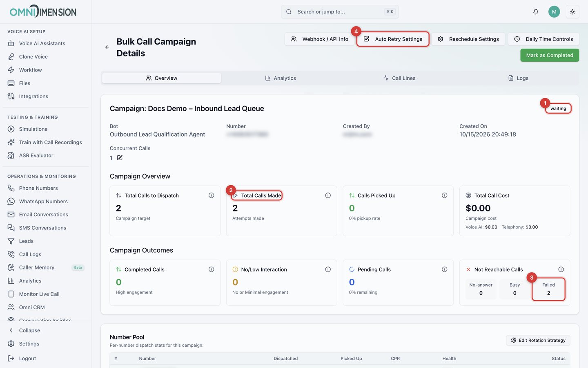Go back using the arrow beside Bulk Call Campaign Details

click(x=107, y=47)
